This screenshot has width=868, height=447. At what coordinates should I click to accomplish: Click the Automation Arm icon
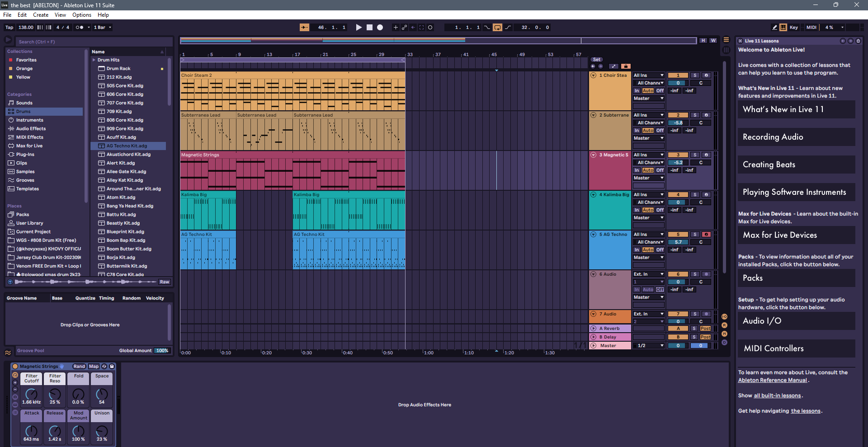[404, 28]
